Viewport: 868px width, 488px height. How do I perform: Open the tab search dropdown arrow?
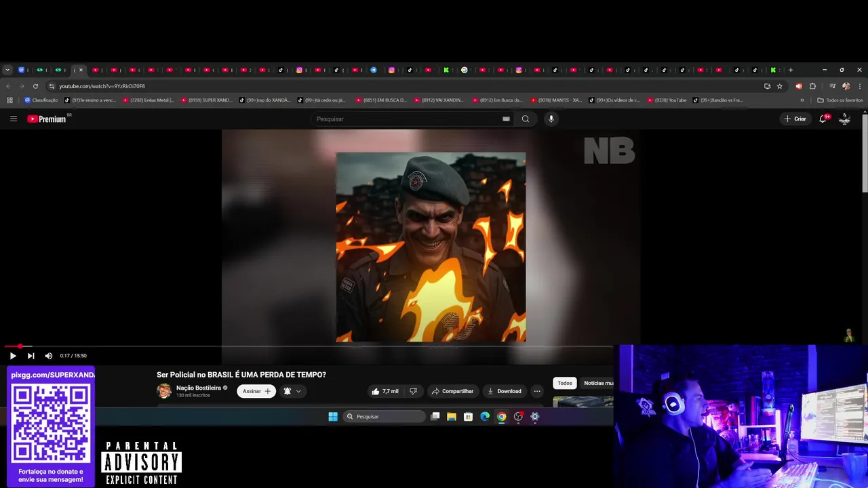point(7,70)
